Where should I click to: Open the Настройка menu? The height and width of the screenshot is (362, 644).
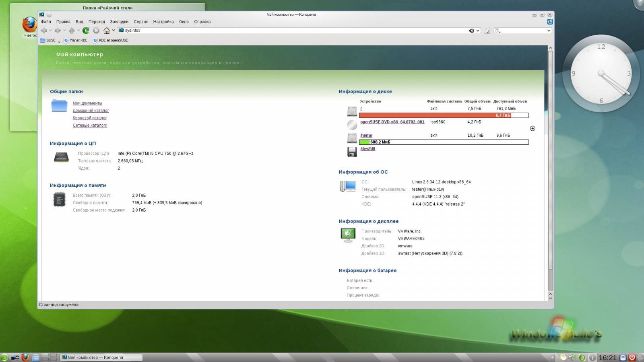pyautogui.click(x=163, y=22)
